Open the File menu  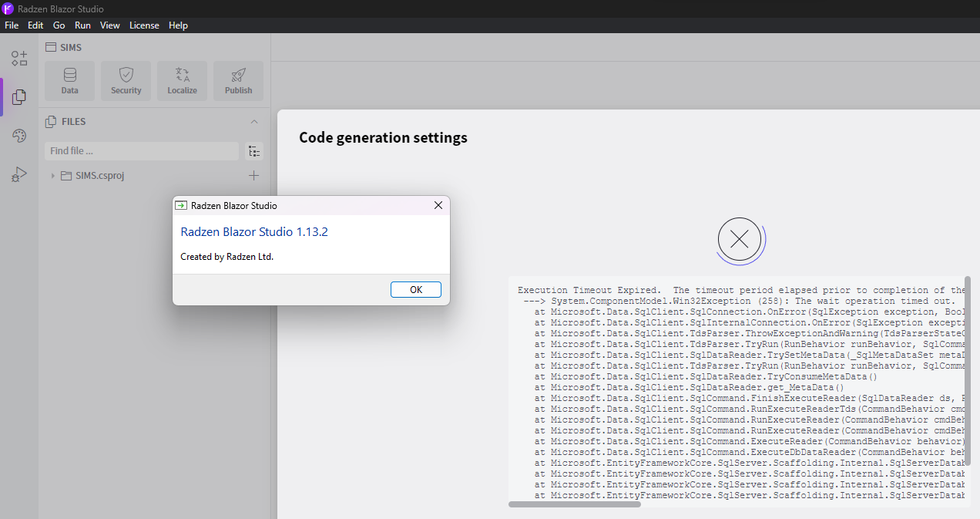click(x=12, y=25)
